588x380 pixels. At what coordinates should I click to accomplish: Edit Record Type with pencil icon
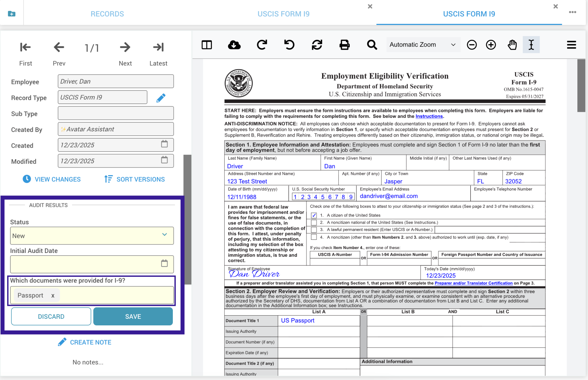pyautogui.click(x=161, y=98)
